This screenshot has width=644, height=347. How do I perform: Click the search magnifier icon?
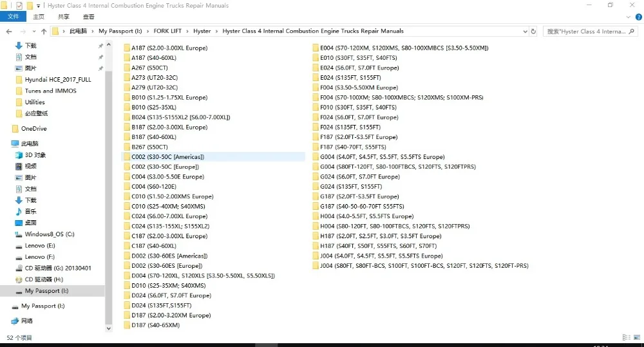click(632, 31)
